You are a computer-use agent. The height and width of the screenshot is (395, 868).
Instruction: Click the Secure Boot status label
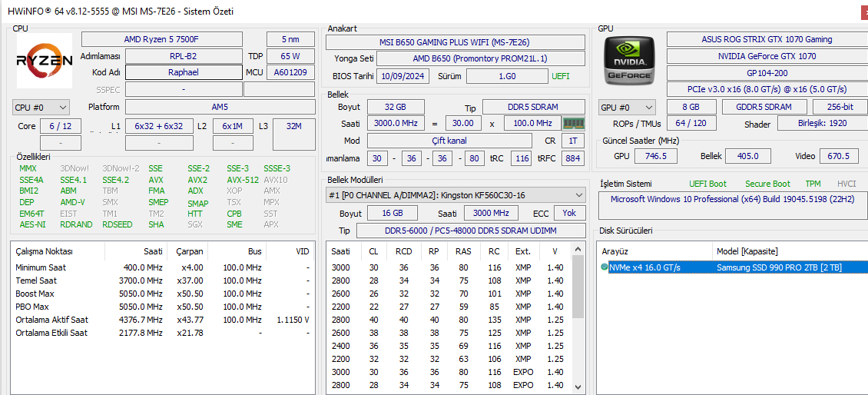767,184
